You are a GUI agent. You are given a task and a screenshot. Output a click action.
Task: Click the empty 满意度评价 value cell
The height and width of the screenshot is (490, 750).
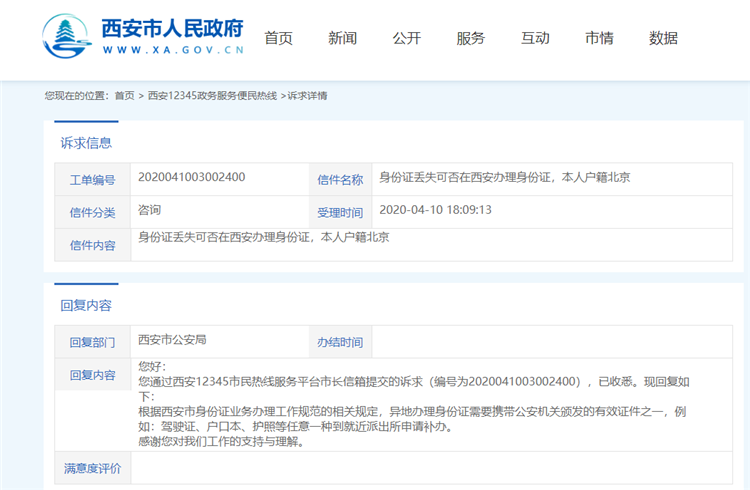tap(430, 467)
